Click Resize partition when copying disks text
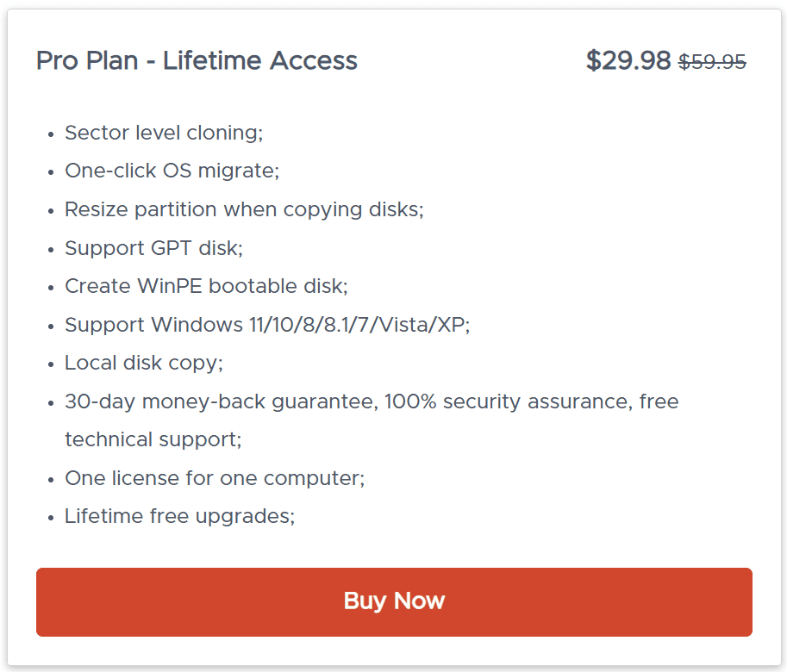 point(244,209)
